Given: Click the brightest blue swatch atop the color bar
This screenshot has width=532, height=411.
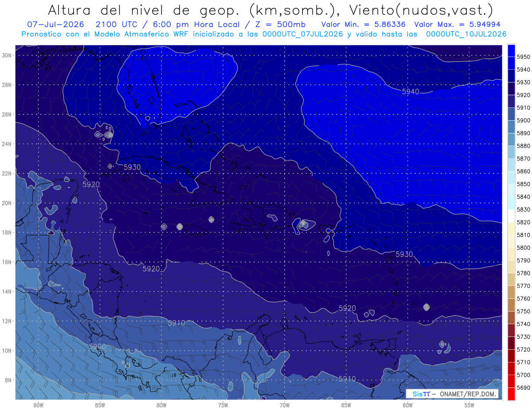Looking at the screenshot, I should coord(511,50).
